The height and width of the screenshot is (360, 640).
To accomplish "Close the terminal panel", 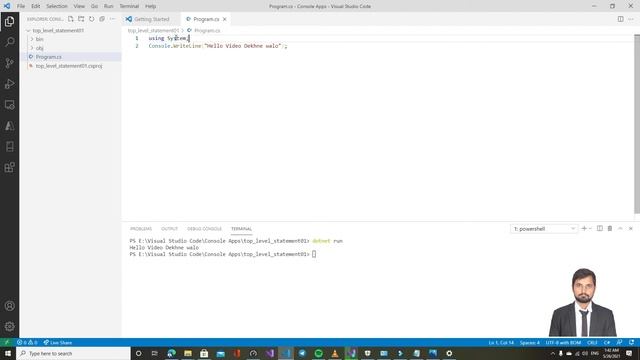I will (631, 229).
